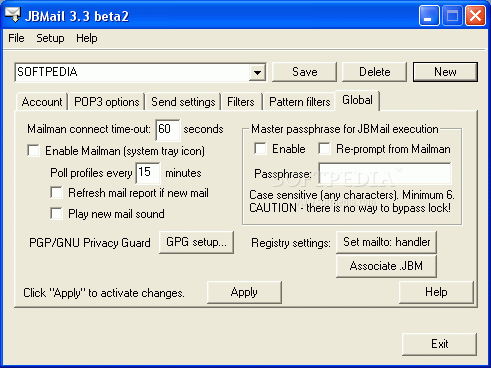This screenshot has width=491, height=368.
Task: Click the JBMail envelope icon in title bar
Action: point(13,15)
